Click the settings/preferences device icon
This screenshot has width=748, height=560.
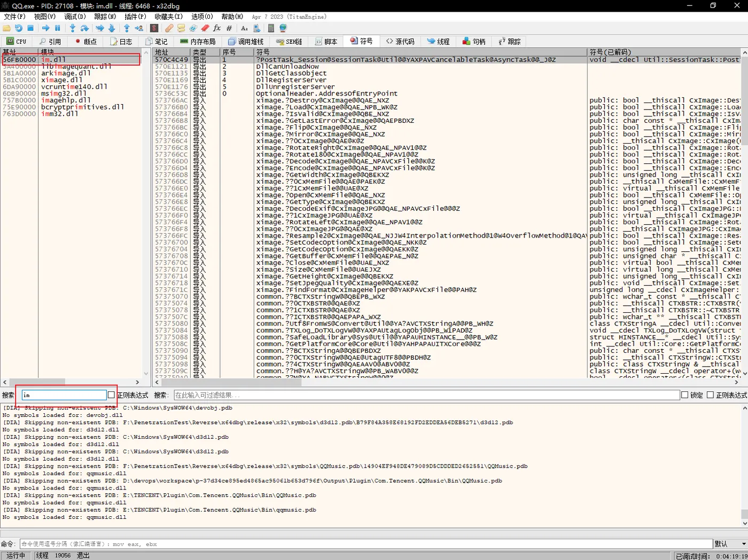[256, 28]
